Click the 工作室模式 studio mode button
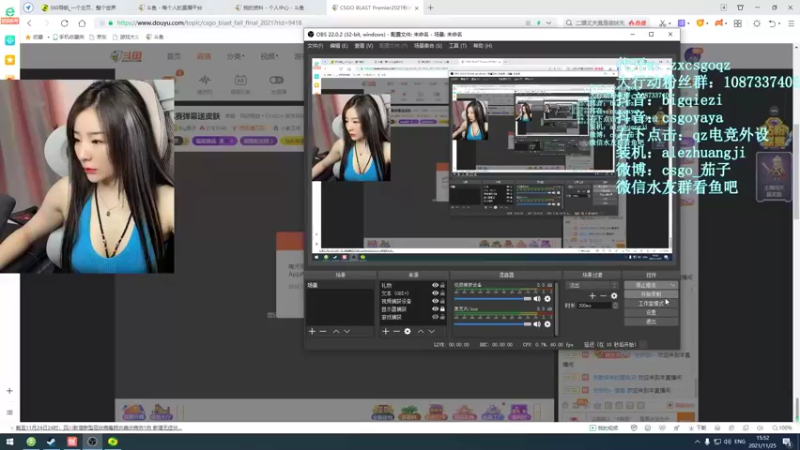The height and width of the screenshot is (450, 800). pyautogui.click(x=651, y=304)
